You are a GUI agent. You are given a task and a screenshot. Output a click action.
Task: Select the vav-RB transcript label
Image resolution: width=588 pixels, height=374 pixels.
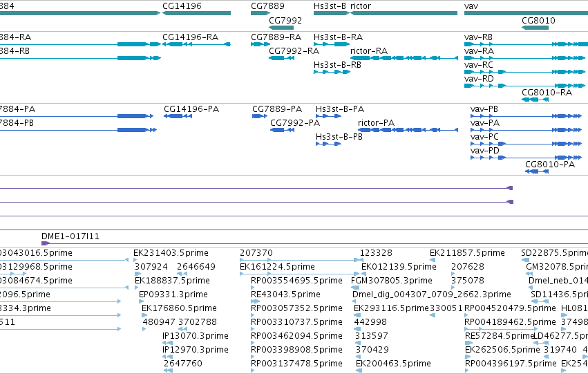pos(478,37)
